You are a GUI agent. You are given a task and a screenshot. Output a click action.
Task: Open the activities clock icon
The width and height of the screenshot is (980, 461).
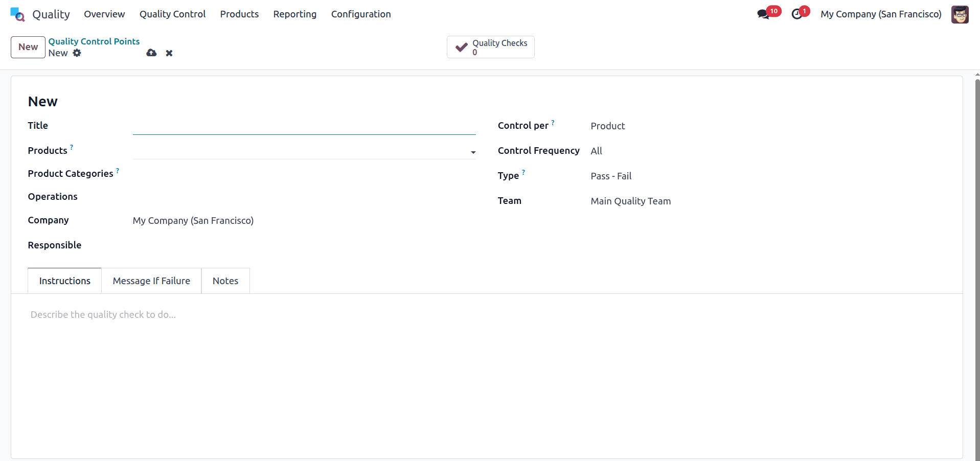[x=797, y=14]
